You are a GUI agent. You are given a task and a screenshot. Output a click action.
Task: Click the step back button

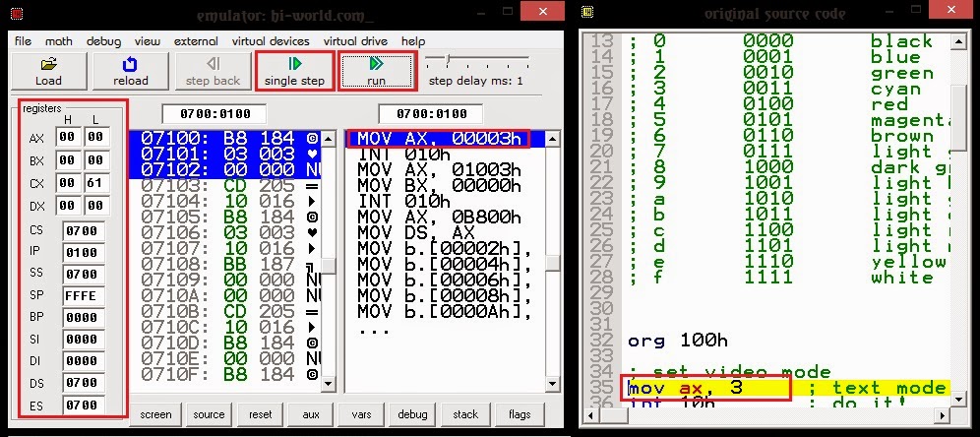pos(213,71)
